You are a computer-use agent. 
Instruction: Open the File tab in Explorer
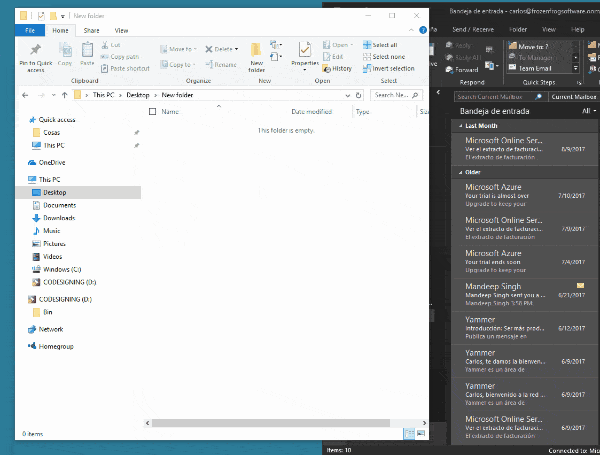tap(30, 30)
